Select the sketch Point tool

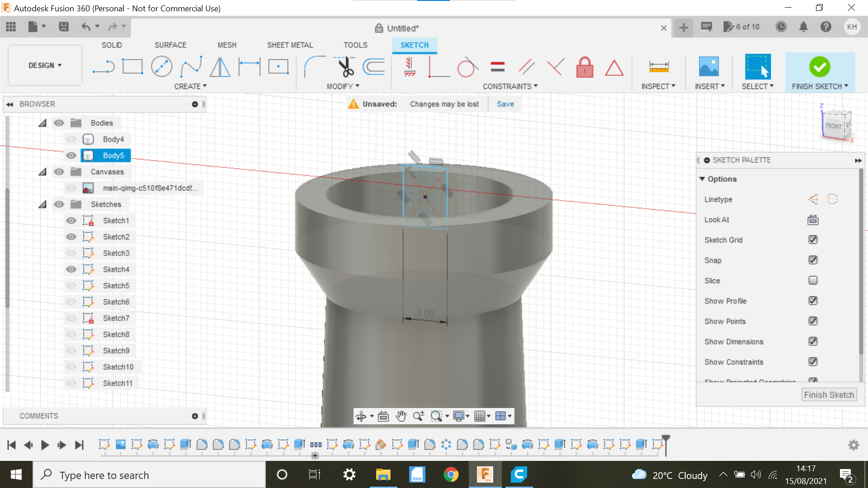click(x=278, y=67)
